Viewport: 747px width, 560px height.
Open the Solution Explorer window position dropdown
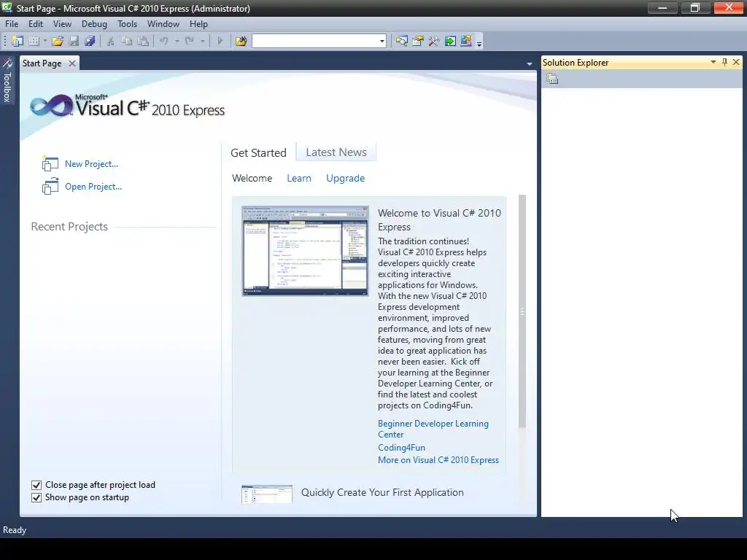713,63
